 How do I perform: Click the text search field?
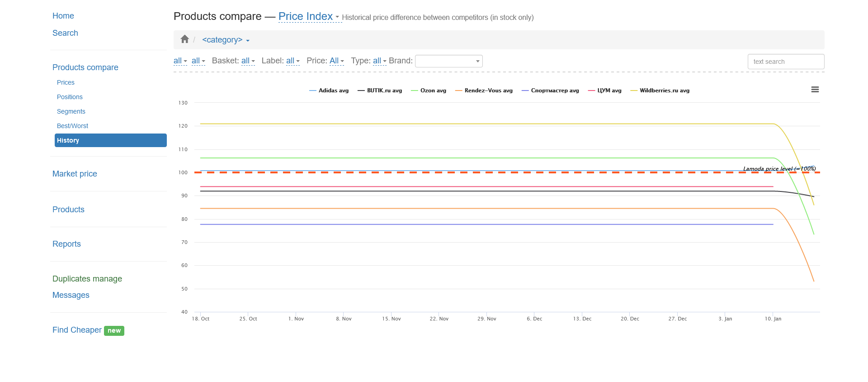pos(785,62)
